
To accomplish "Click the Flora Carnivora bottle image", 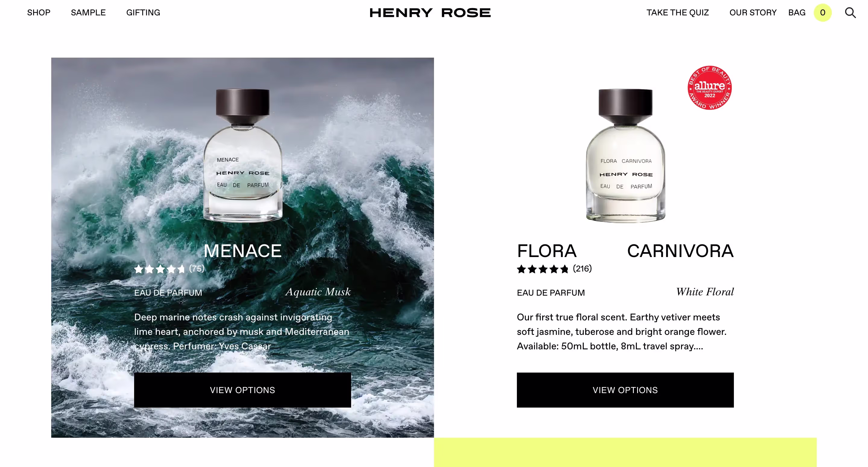I will (625, 155).
